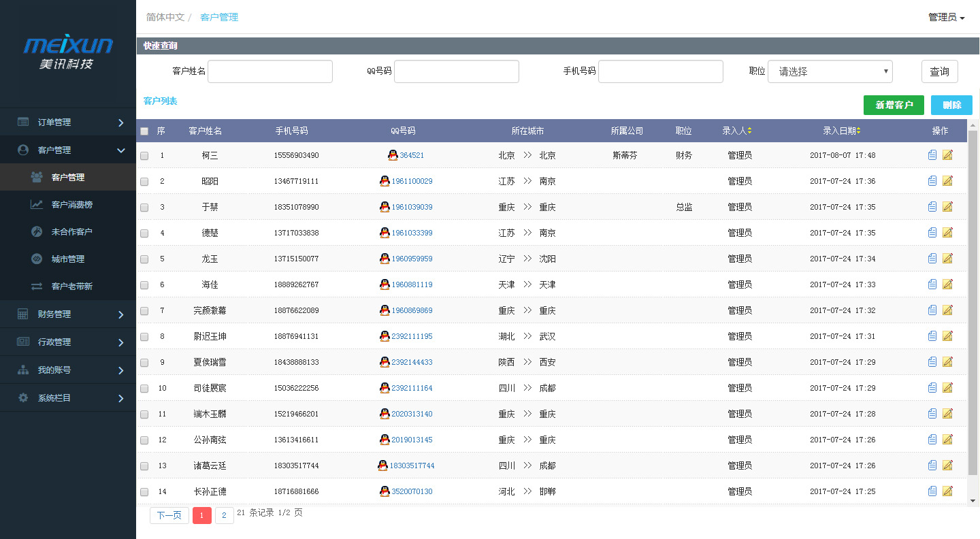980x539 pixels.
Task: Click QQ penguin icon beside 1961100029
Action: [385, 181]
